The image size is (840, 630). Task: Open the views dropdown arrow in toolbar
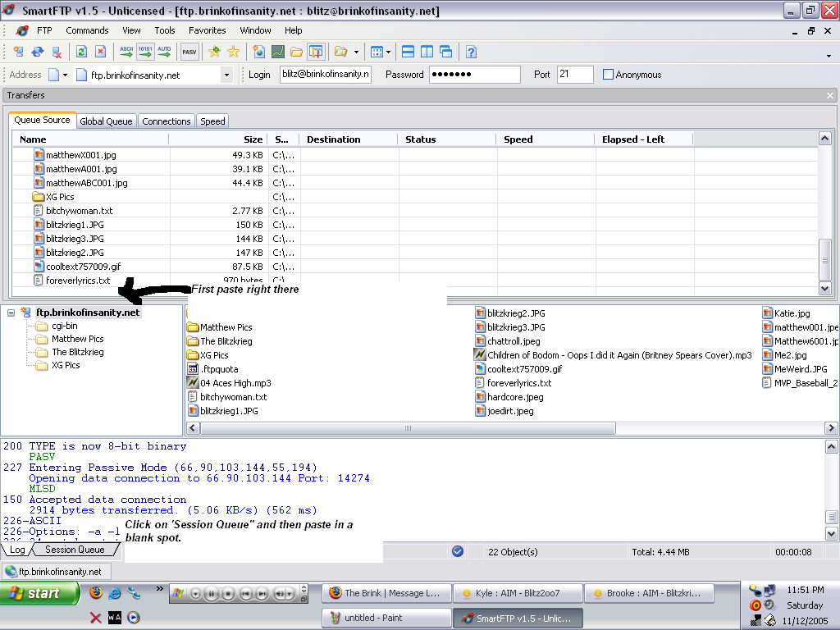click(x=388, y=52)
